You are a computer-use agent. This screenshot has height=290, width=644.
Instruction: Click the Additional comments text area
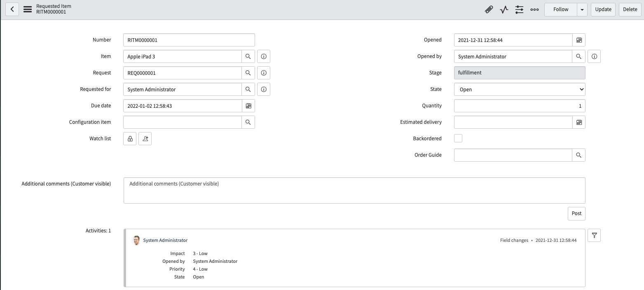tap(354, 190)
